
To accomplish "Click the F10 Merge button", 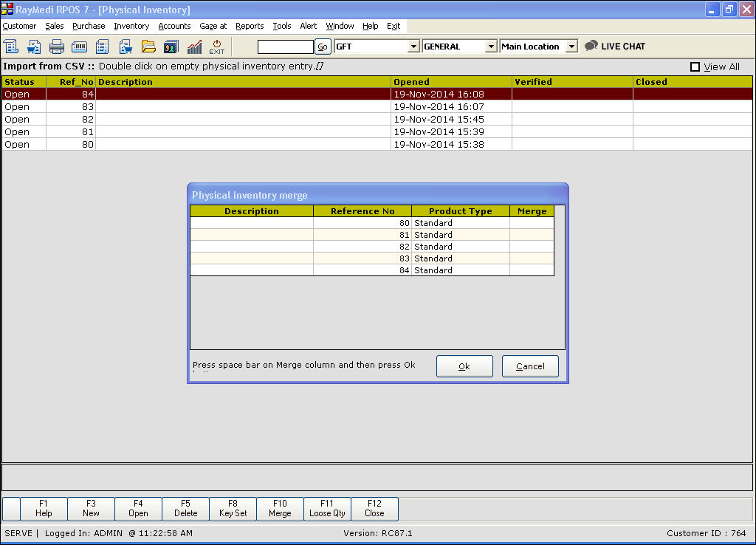I will tap(280, 508).
